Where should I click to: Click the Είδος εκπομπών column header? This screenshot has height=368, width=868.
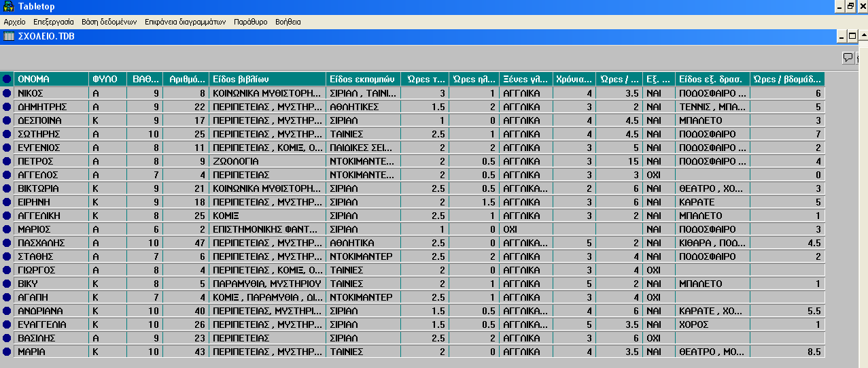pyautogui.click(x=363, y=79)
